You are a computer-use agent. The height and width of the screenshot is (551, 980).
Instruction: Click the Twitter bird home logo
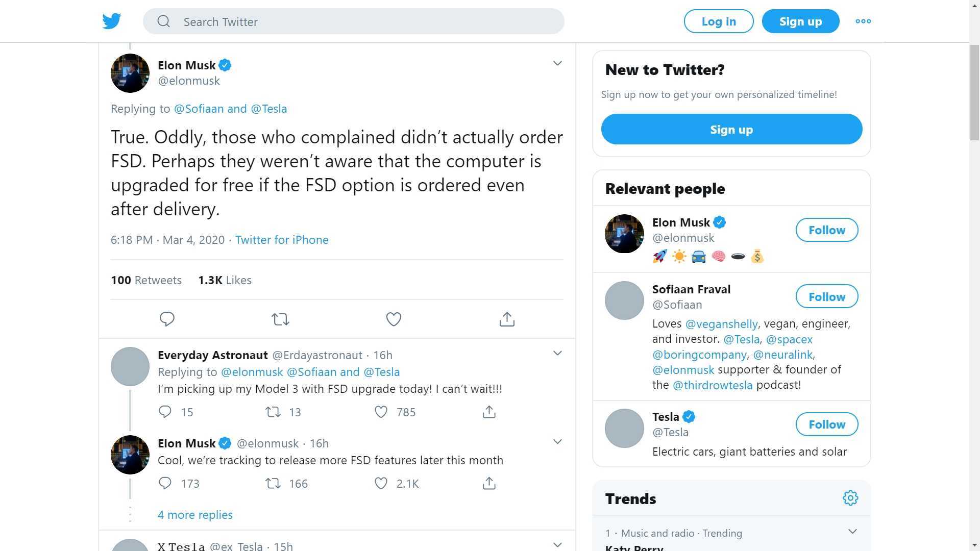point(111,21)
